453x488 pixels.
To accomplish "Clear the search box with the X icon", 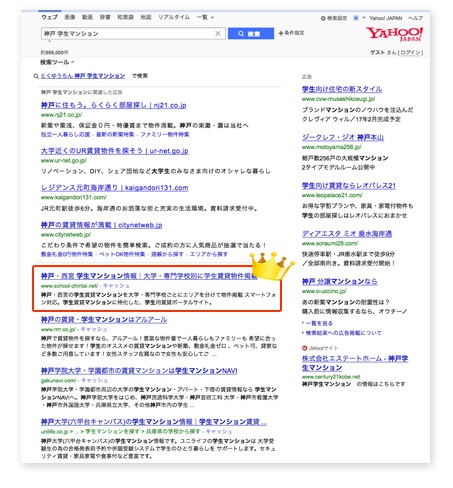I will pos(218,33).
